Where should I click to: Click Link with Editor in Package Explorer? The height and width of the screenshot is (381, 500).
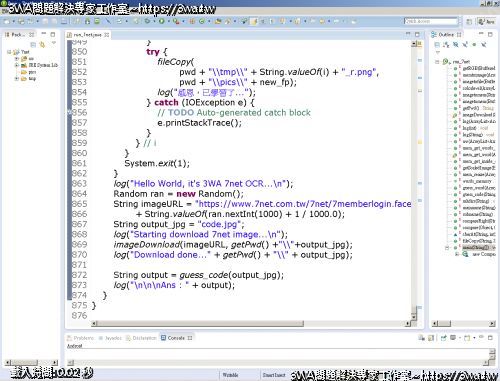(42, 45)
